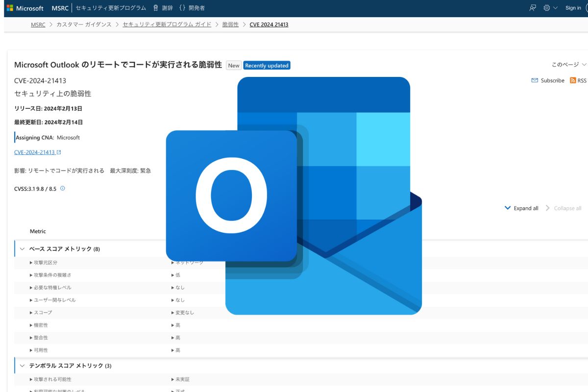
Task: Open the CVE-2024-21413 external link
Action: [38, 152]
